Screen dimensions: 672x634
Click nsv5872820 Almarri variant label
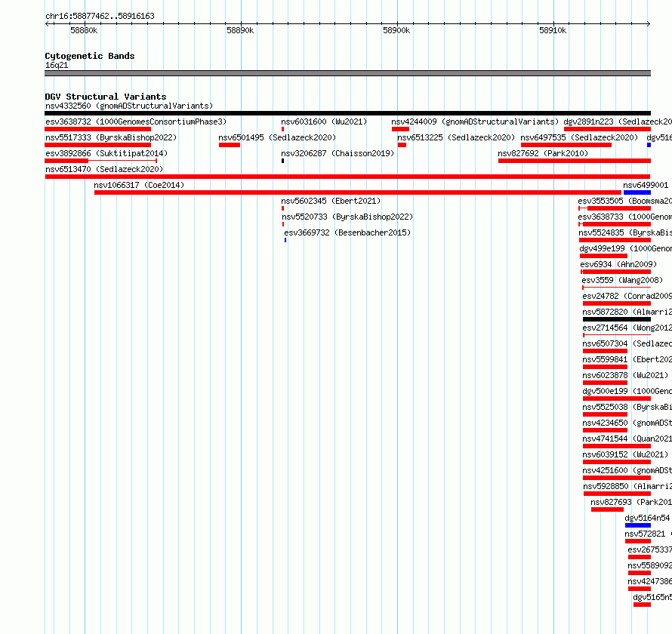coord(627,312)
